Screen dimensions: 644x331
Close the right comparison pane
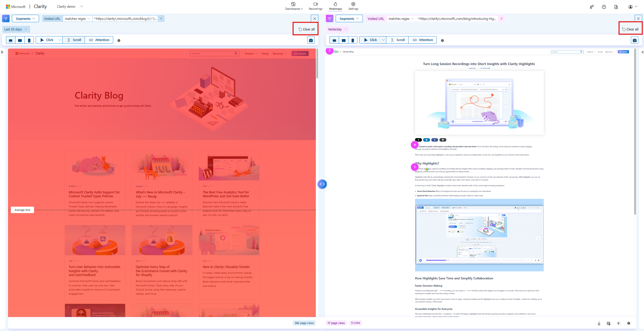pos(638,19)
